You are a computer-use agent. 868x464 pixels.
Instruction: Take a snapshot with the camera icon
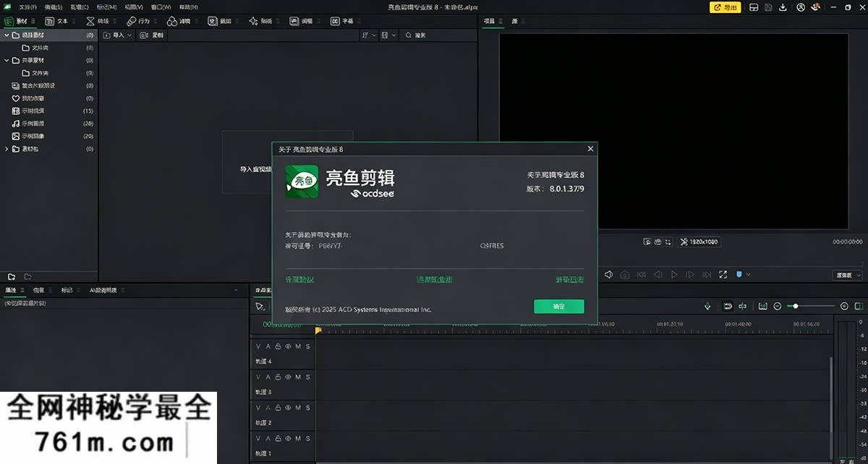624,275
